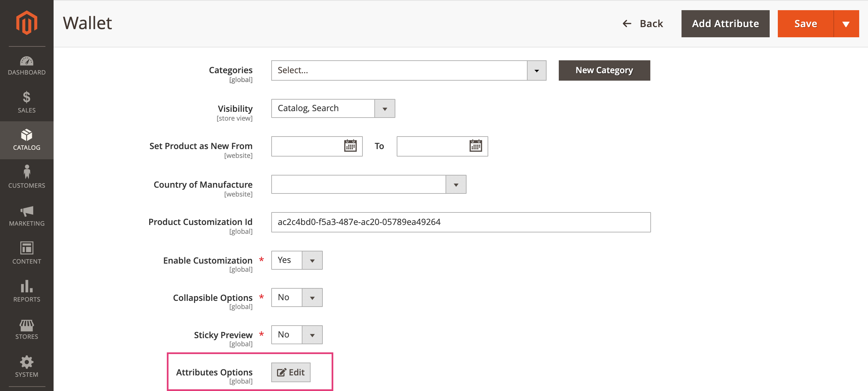This screenshot has width=868, height=391.
Task: Click the Content sidebar icon
Action: [27, 252]
